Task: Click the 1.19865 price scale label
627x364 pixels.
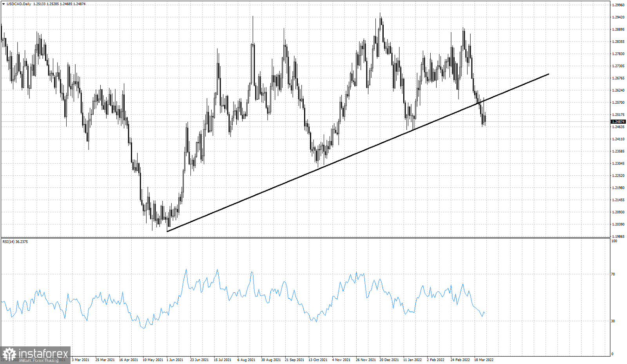Action: [x=618, y=236]
